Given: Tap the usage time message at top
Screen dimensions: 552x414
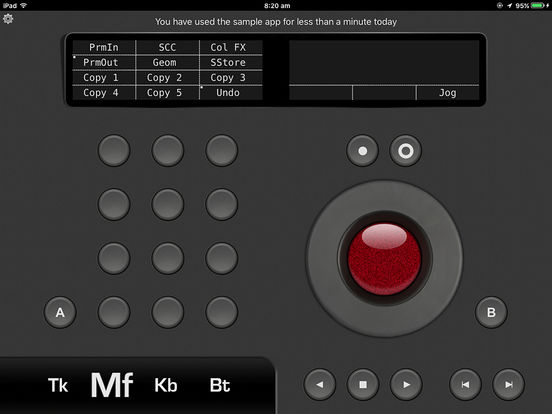Looking at the screenshot, I should pos(276,22).
